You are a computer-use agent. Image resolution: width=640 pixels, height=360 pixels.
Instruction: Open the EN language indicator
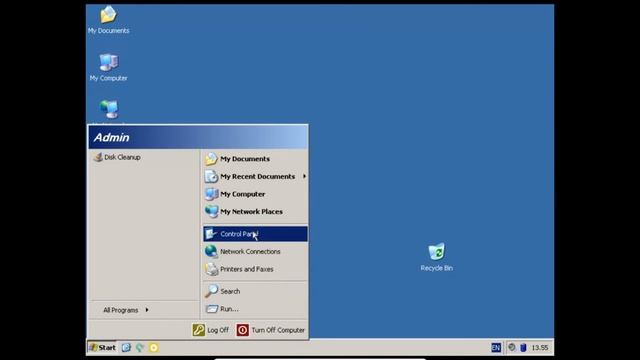(496, 348)
